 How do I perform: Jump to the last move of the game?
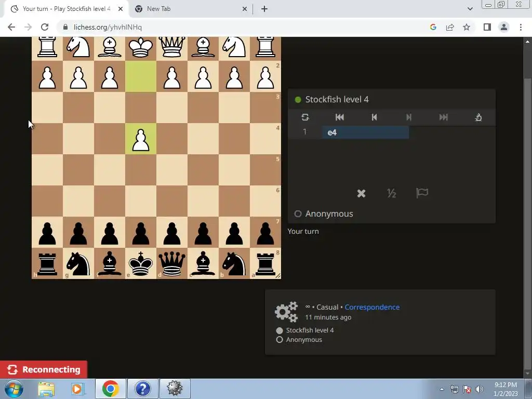pos(444,117)
